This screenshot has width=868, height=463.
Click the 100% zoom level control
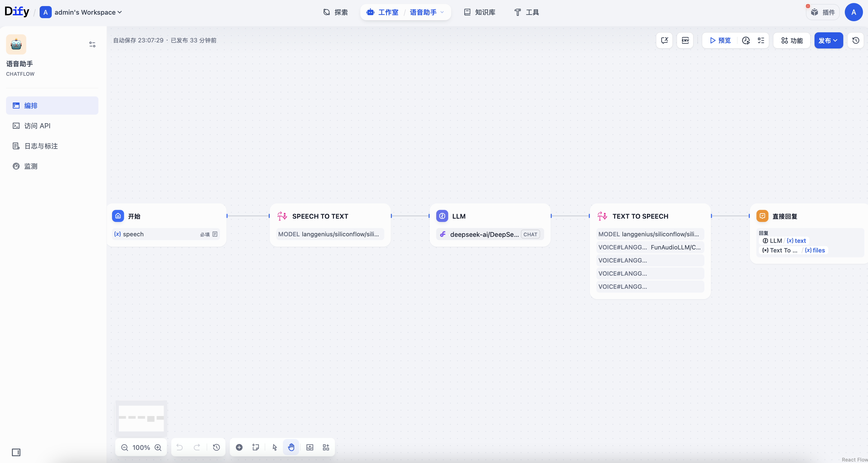click(141, 447)
